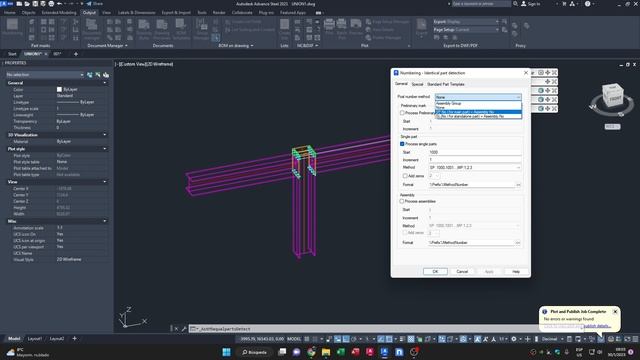Click OK in Numbering dialog
640x360 pixels.
point(435,271)
